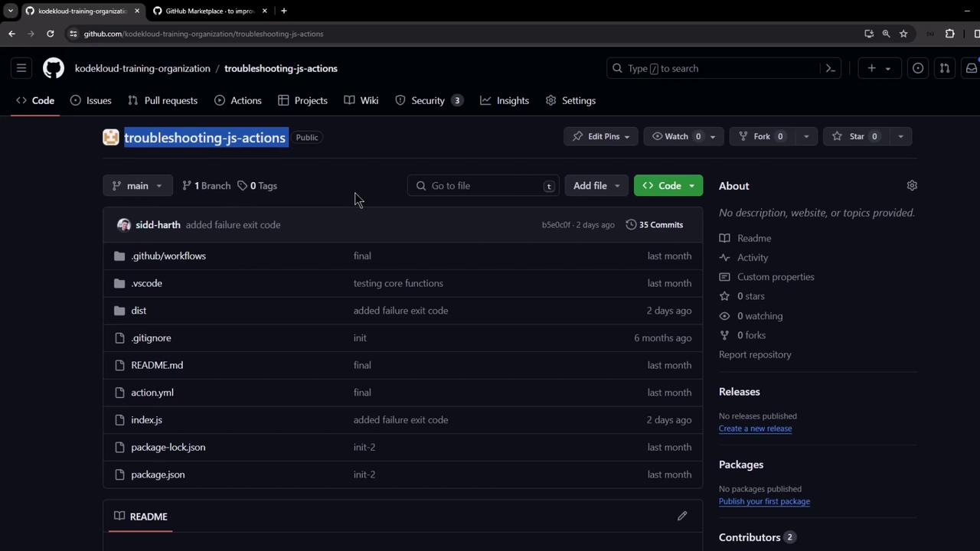Screen dimensions: 980x551
Task: Focus the Go to file search field
Action: 483,186
